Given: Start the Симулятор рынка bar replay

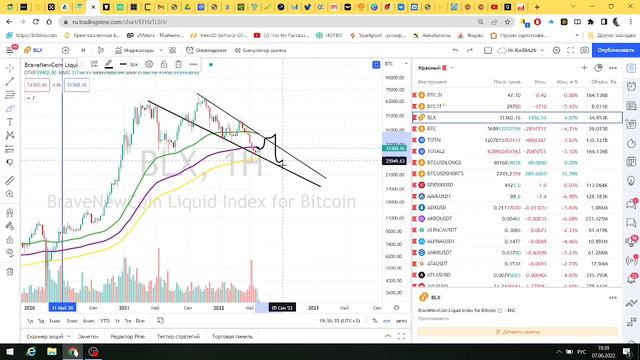Looking at the screenshot, I should tap(260, 50).
